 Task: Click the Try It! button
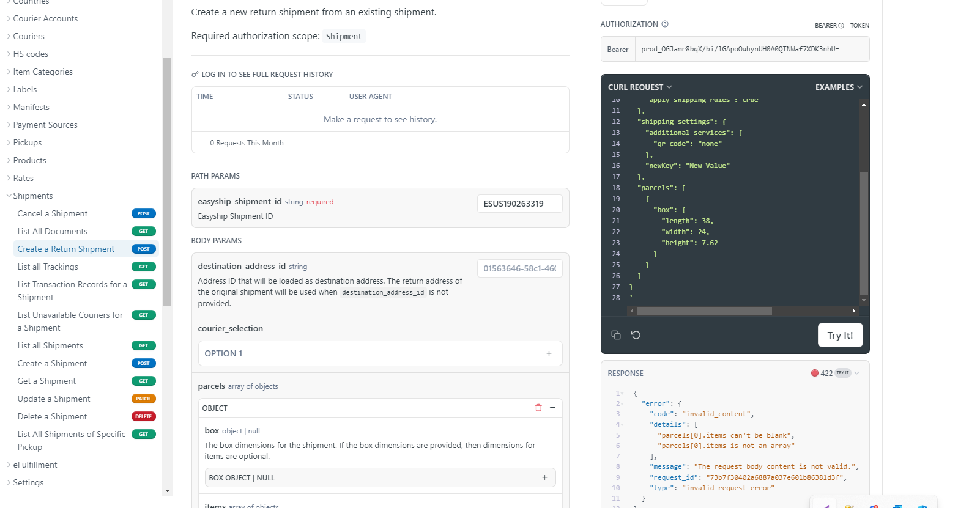pyautogui.click(x=840, y=335)
